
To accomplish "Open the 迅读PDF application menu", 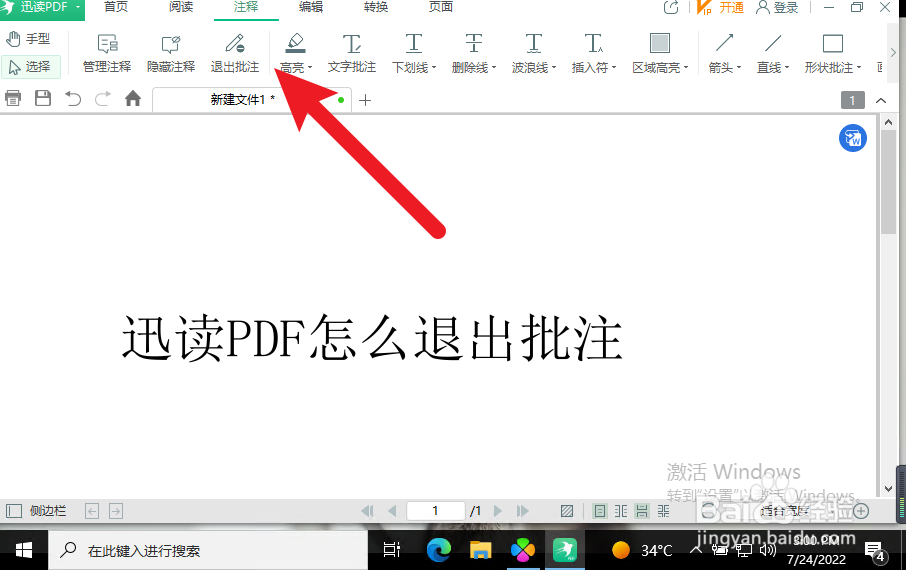I will click(x=42, y=8).
